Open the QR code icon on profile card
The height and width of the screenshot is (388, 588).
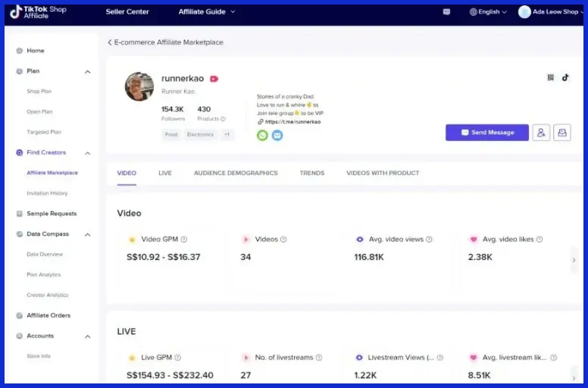click(551, 77)
